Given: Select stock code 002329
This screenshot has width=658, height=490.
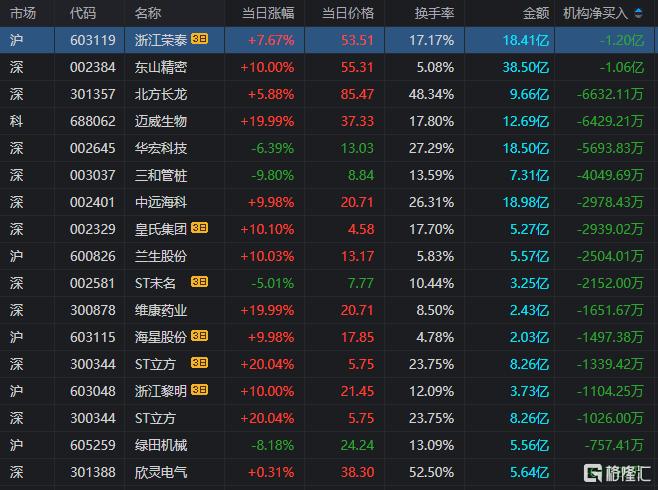Looking at the screenshot, I should tap(93, 229).
